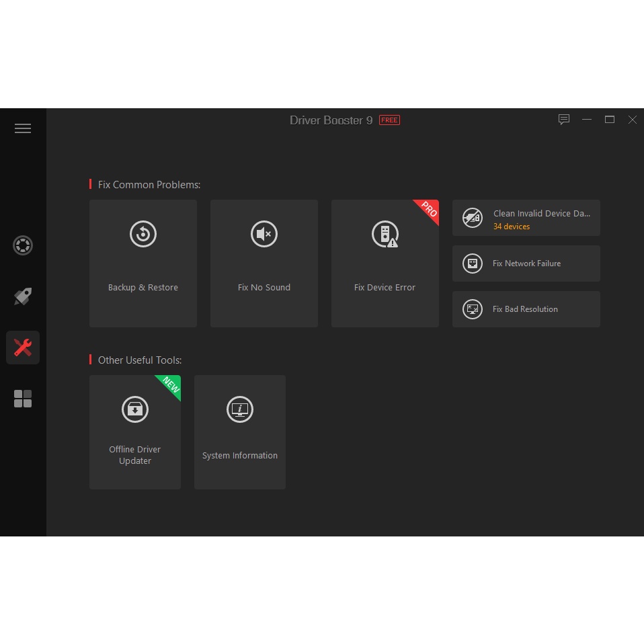The width and height of the screenshot is (644, 644).
Task: Open System Information label
Action: 240,456
